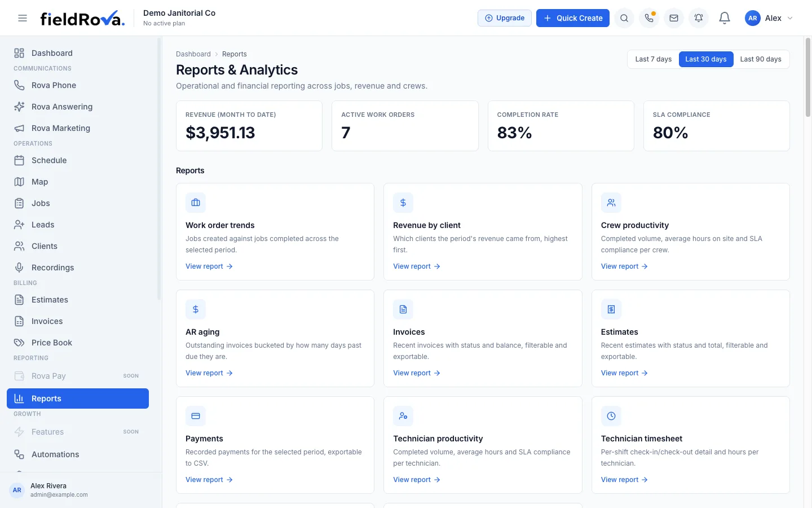Click the Technician productivity icon
This screenshot has height=508, width=812.
pyautogui.click(x=403, y=416)
